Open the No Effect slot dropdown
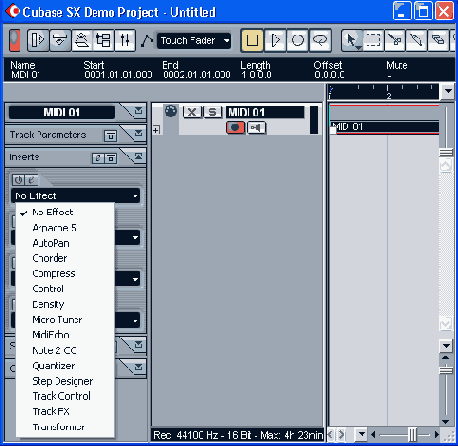The image size is (458, 446). [x=75, y=196]
